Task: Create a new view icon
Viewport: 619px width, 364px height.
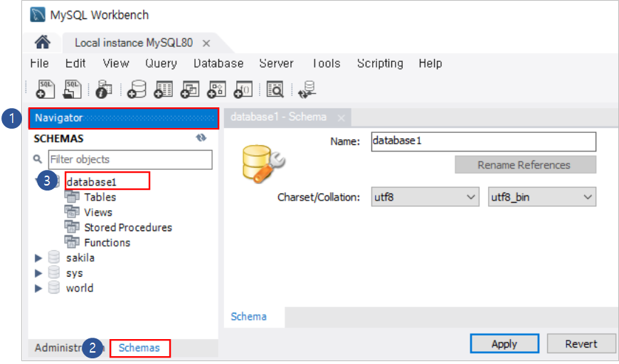Action: pyautogui.click(x=190, y=89)
